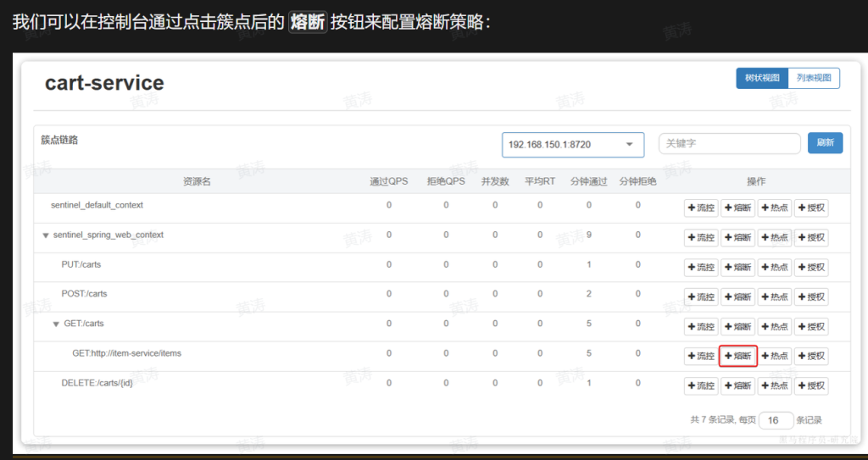
Task: Focus the 关键字 keyword search field
Action: [729, 144]
